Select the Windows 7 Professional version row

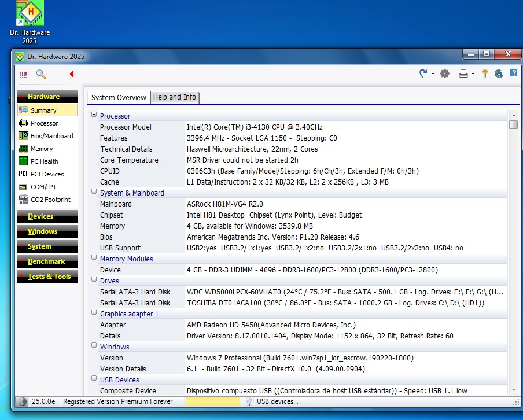click(303, 358)
